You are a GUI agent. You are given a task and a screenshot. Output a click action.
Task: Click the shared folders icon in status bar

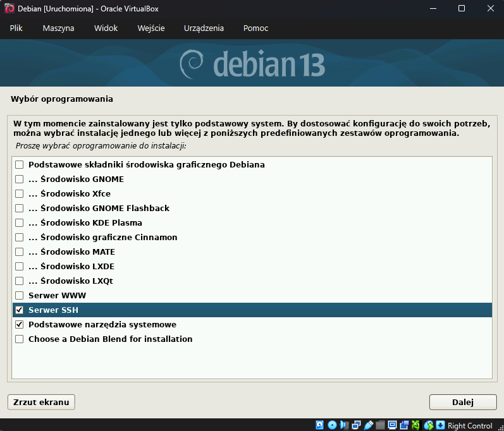pos(380,425)
